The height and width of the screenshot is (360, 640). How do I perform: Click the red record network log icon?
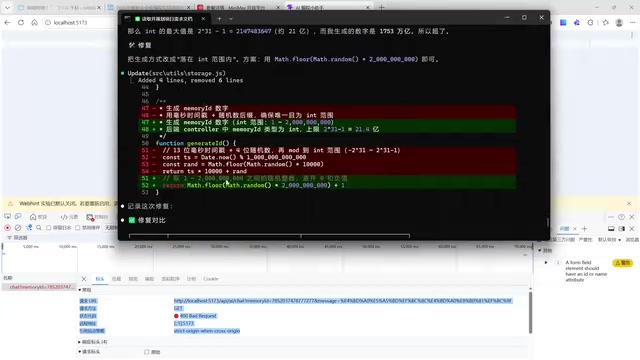tap(7, 228)
